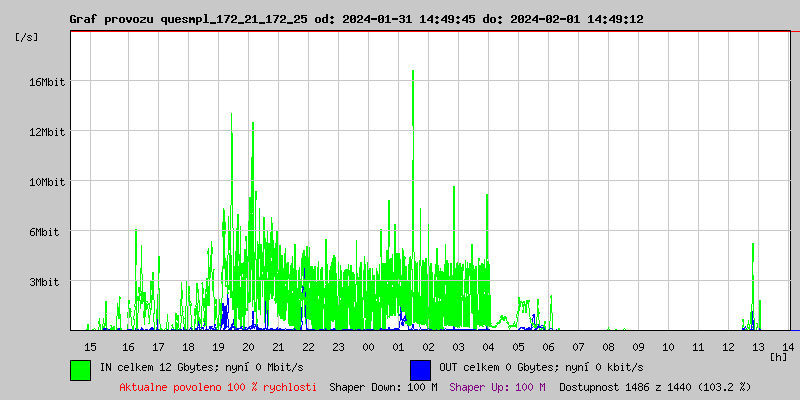Viewport: 800px width, 400px height.
Task: Click the green IN legend color swatch
Action: click(x=80, y=369)
